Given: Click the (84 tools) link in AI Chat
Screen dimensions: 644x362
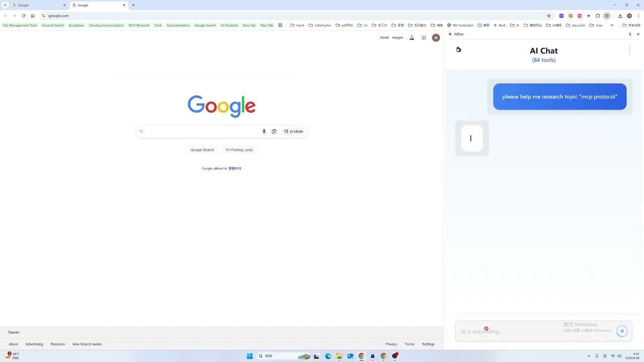Looking at the screenshot, I should click(x=543, y=60).
